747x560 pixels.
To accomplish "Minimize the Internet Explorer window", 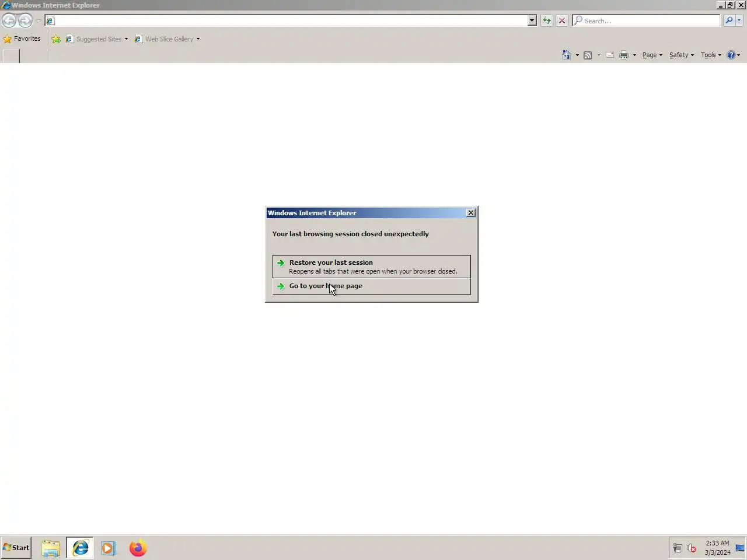I will coord(721,5).
